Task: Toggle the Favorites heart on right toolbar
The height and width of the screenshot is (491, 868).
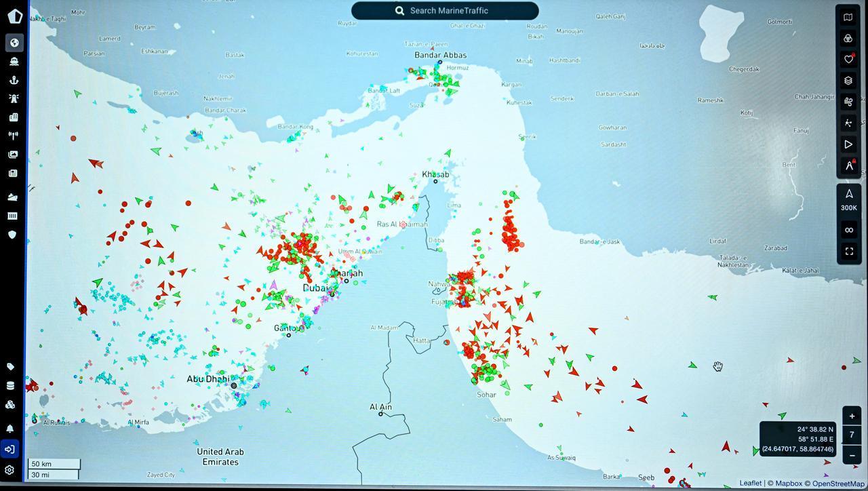Action: pos(848,59)
